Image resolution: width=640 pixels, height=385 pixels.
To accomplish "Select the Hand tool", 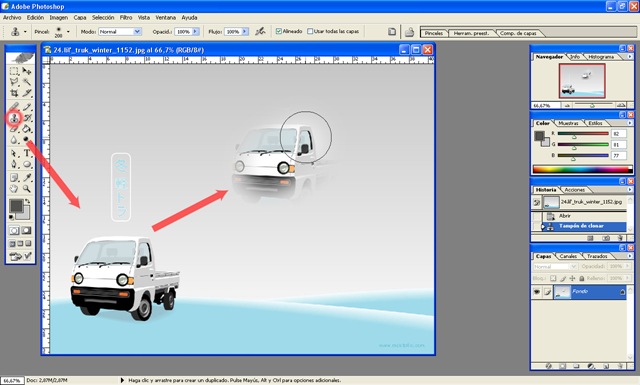I will coord(14,189).
